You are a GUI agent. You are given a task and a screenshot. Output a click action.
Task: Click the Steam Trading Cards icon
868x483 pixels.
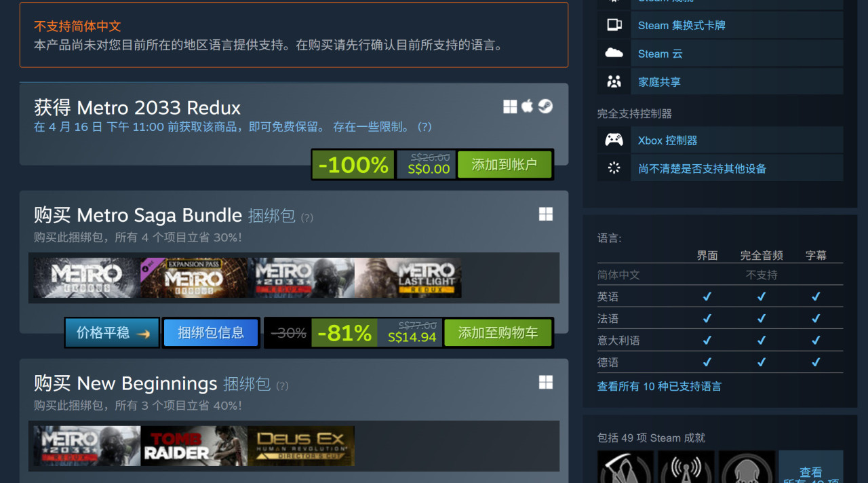pyautogui.click(x=614, y=25)
